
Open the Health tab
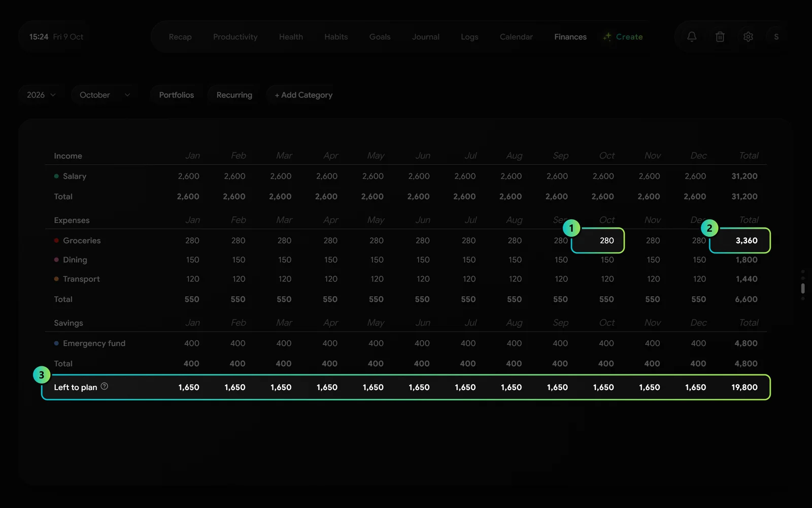(291, 37)
